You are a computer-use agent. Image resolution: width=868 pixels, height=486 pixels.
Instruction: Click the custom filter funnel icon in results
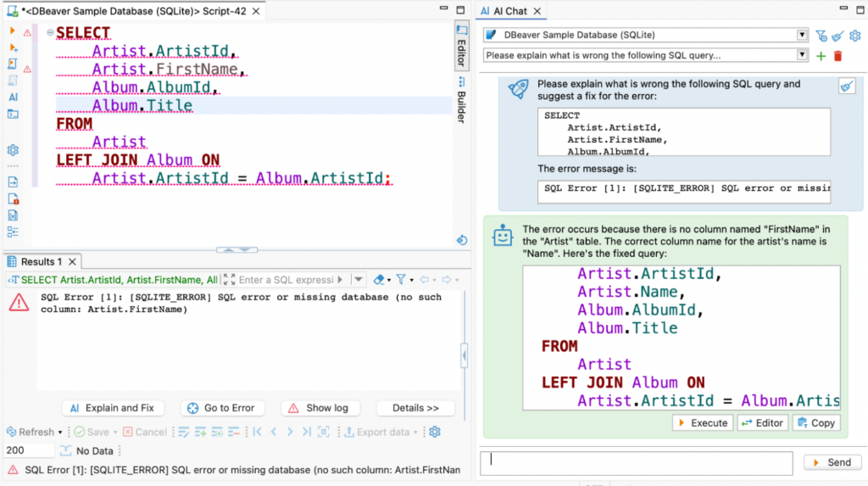pos(401,280)
